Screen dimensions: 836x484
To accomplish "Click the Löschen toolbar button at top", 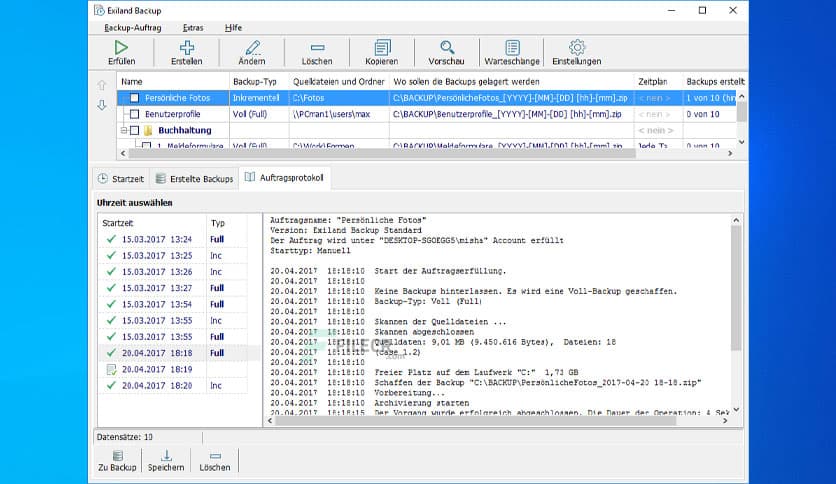I will coord(317,53).
